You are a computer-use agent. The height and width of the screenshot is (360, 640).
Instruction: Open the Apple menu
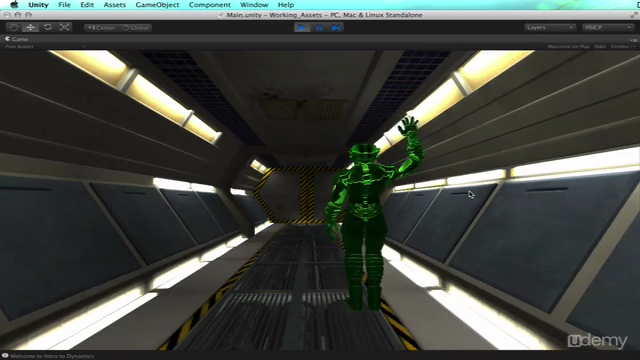(x=14, y=5)
